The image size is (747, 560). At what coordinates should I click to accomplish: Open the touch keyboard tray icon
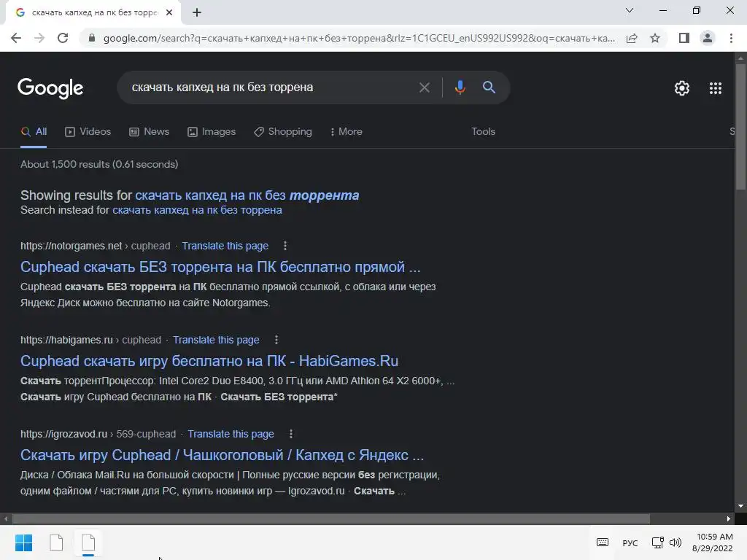click(x=602, y=542)
